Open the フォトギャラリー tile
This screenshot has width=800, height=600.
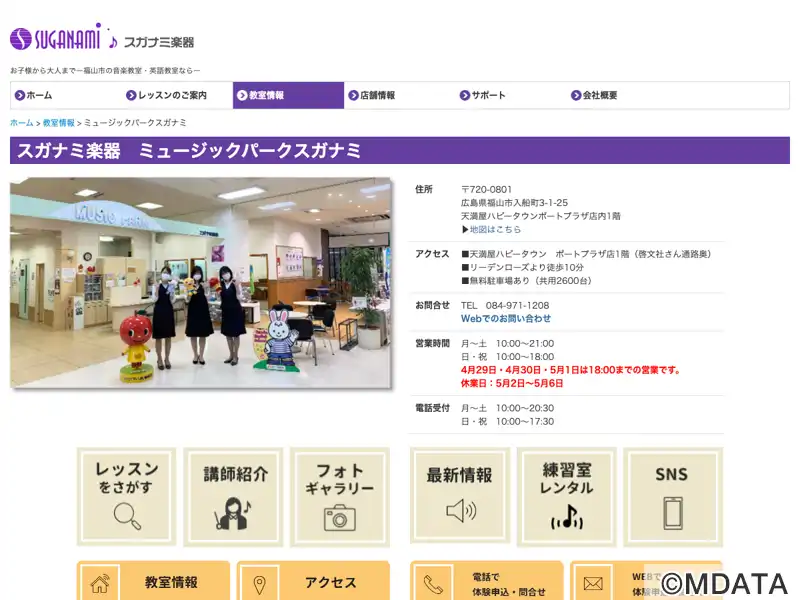point(340,496)
